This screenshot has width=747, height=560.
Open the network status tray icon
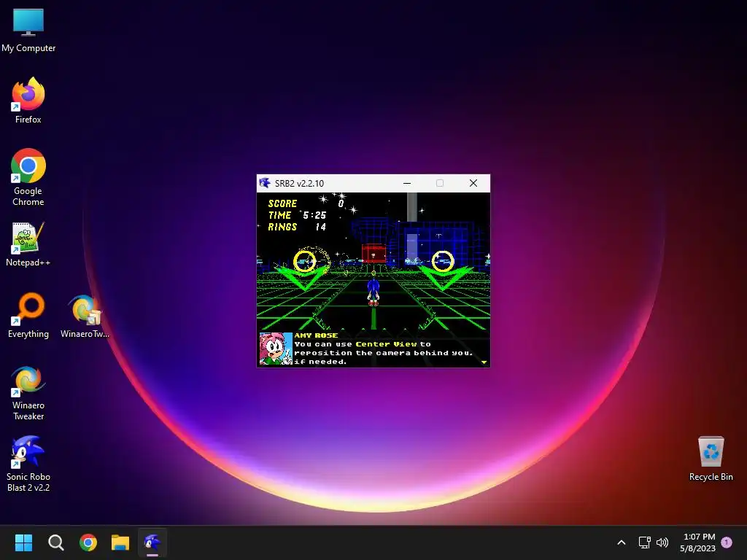click(645, 542)
